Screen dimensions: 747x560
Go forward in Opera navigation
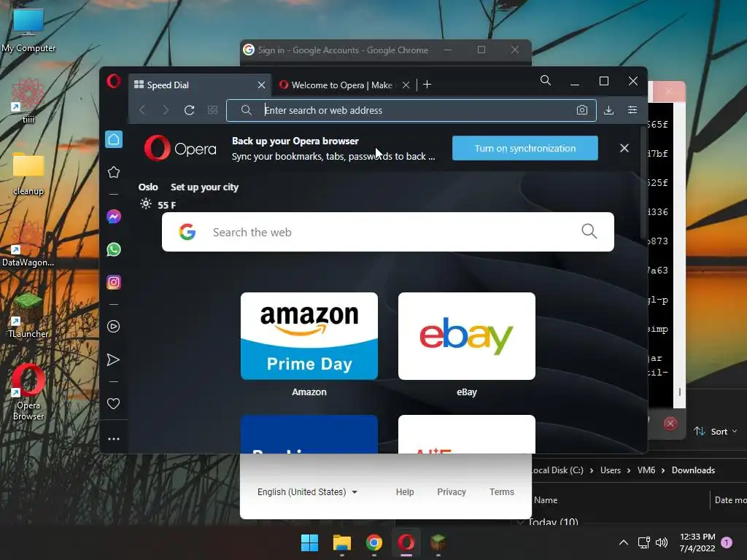(166, 110)
